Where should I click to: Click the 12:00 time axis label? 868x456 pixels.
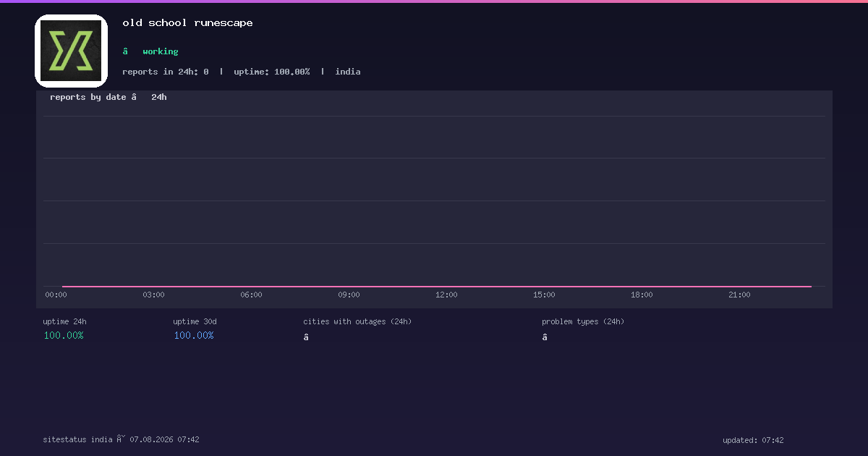(x=446, y=295)
